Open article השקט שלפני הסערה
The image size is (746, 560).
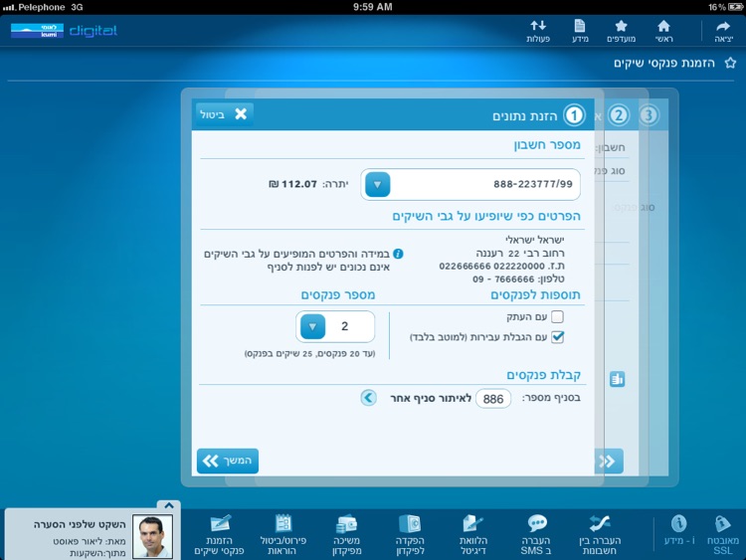click(x=80, y=524)
